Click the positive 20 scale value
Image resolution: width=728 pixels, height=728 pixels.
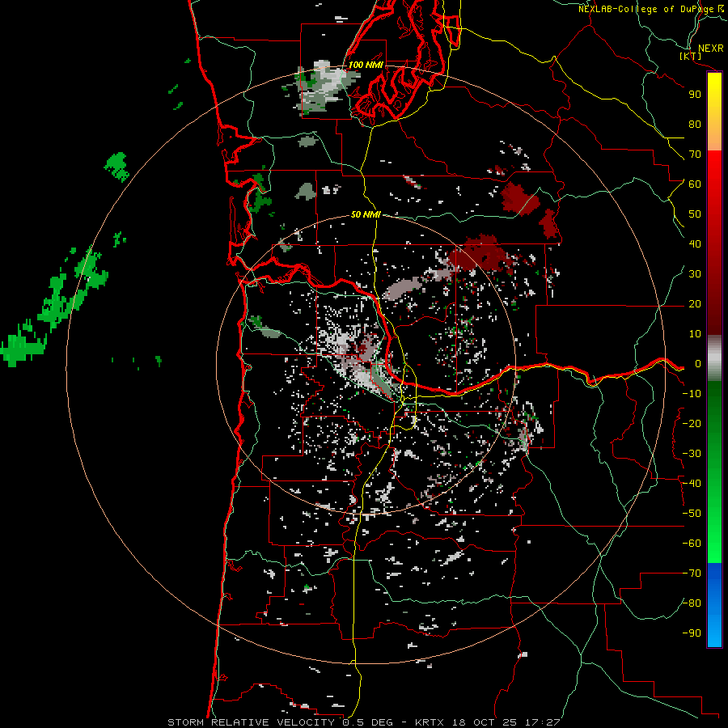[x=695, y=304]
